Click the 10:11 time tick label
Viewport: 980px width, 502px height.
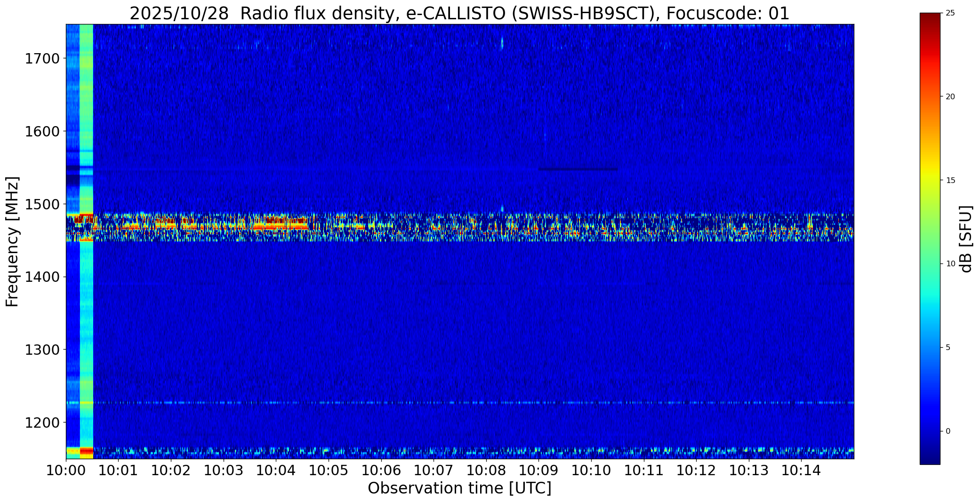point(644,470)
